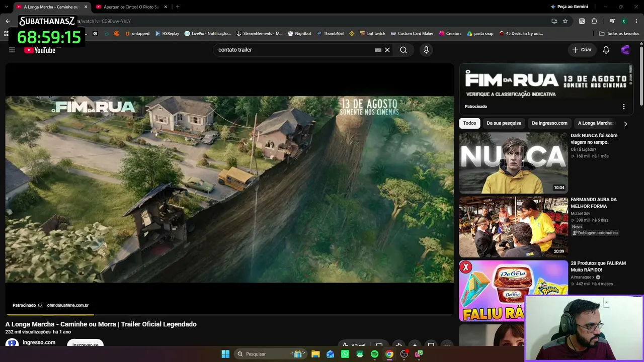Image resolution: width=644 pixels, height=362 pixels.
Task: Open '28 Produtos que FALIRAM' title link
Action: 598,266
